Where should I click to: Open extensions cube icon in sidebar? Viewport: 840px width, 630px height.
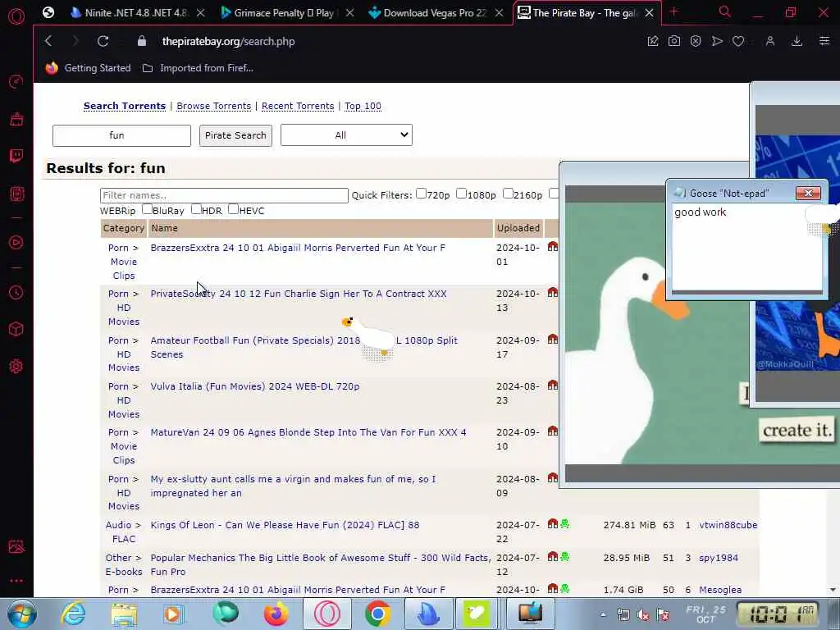16,329
